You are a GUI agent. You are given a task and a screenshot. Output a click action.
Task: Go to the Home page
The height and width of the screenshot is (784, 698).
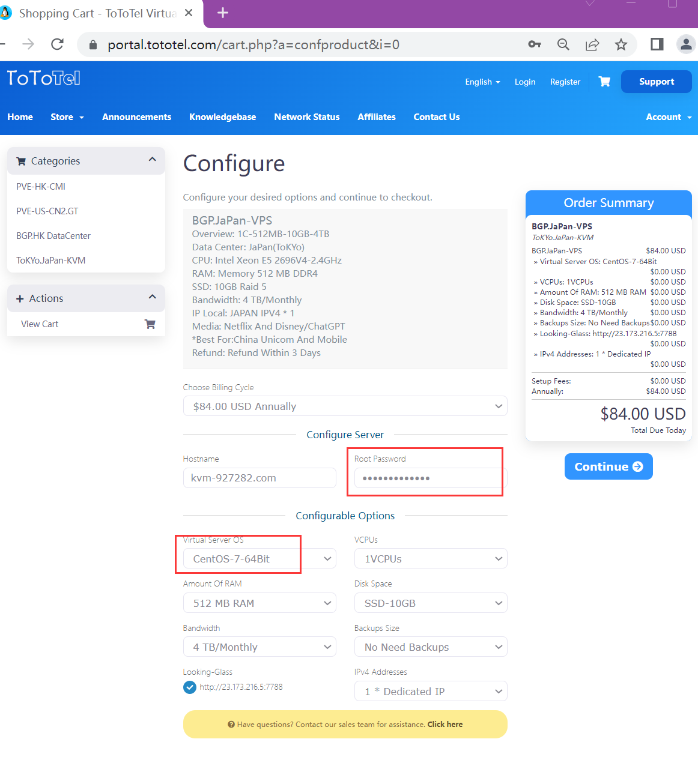[20, 117]
